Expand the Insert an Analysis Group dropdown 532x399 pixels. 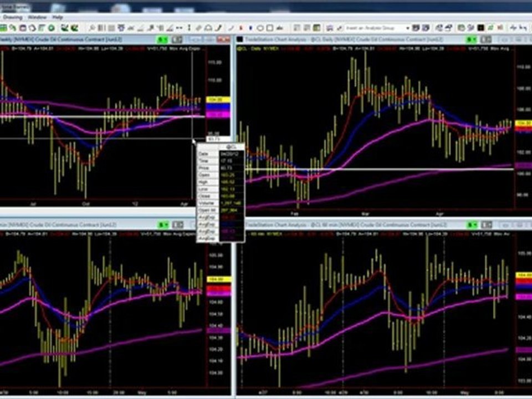pos(407,28)
